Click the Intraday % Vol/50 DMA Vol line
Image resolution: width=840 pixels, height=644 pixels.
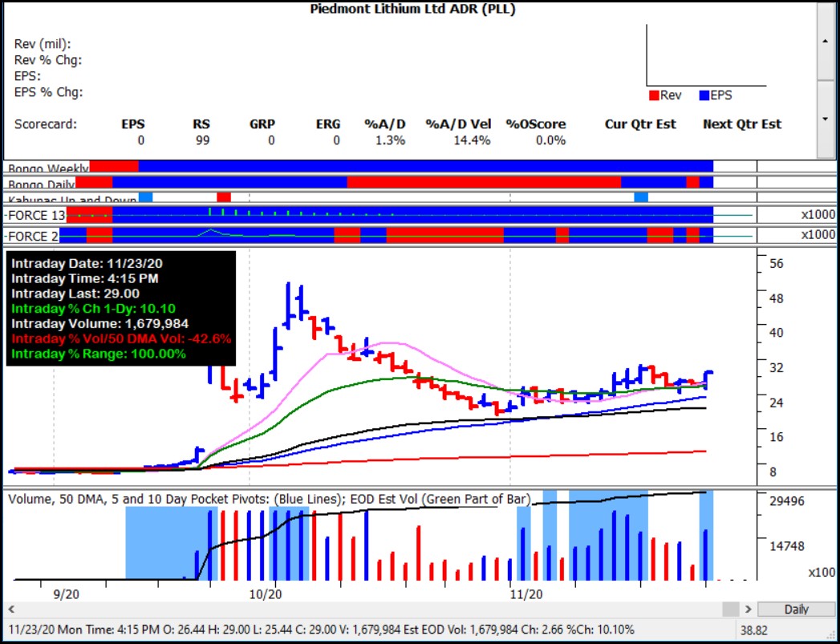coord(121,338)
